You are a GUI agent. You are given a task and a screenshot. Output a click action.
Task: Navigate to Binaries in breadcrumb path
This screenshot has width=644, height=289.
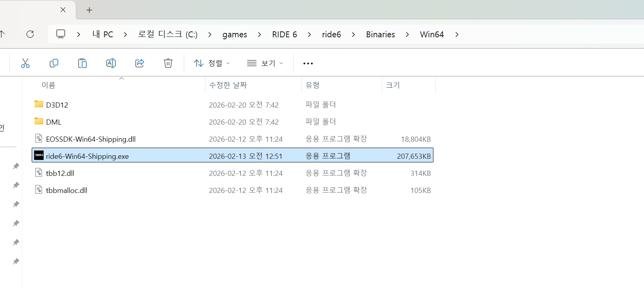point(380,35)
